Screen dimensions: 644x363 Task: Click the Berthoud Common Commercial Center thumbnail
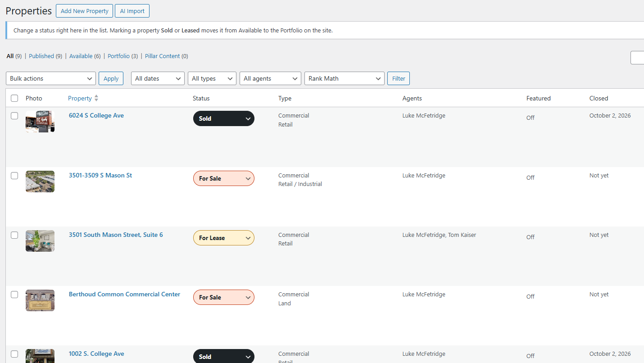click(x=40, y=300)
